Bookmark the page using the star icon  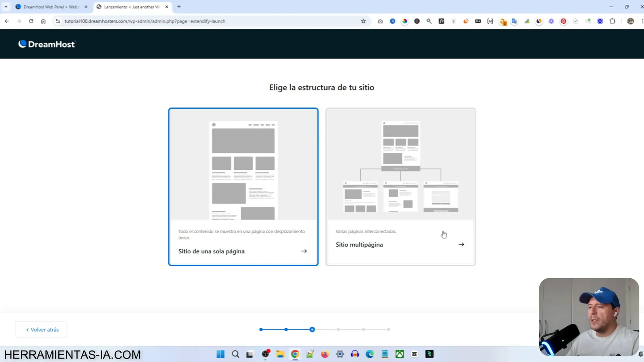(363, 21)
